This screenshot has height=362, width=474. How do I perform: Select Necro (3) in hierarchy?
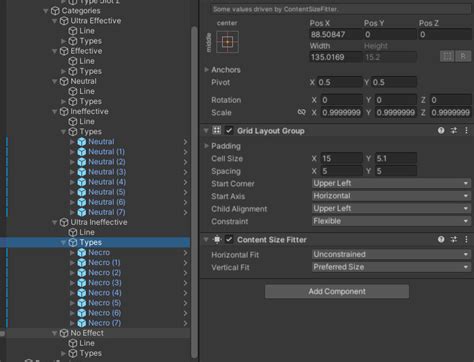[x=104, y=283]
